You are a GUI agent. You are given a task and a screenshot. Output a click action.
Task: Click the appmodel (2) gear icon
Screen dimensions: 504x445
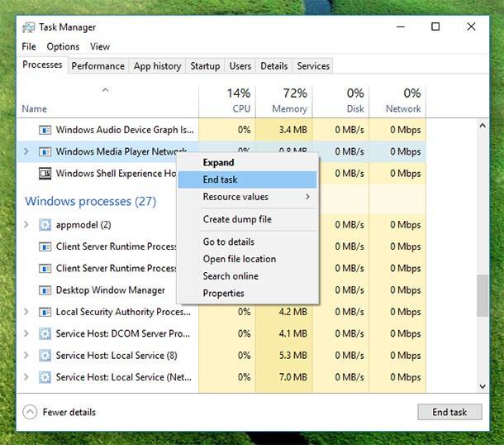coord(45,225)
